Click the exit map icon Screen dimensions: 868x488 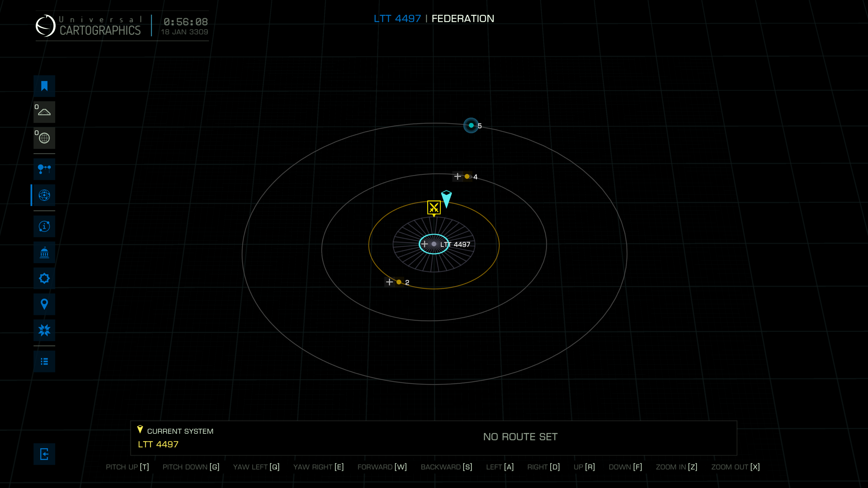[44, 454]
